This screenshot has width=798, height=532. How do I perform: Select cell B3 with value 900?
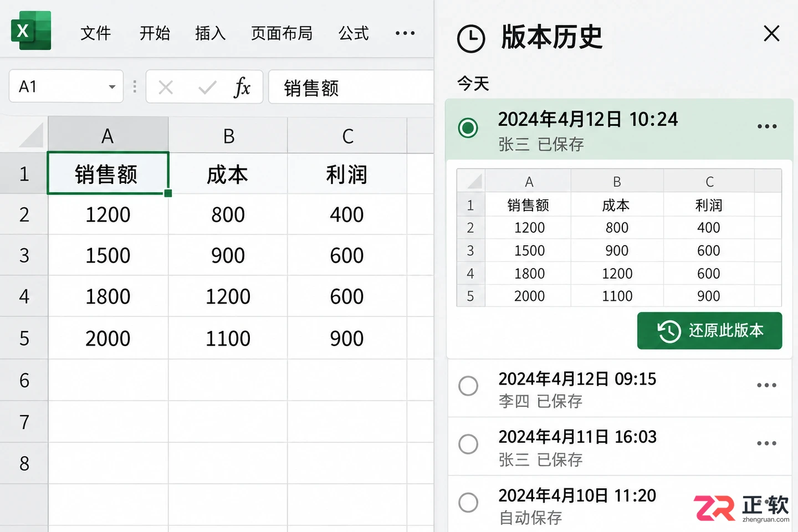coord(228,255)
